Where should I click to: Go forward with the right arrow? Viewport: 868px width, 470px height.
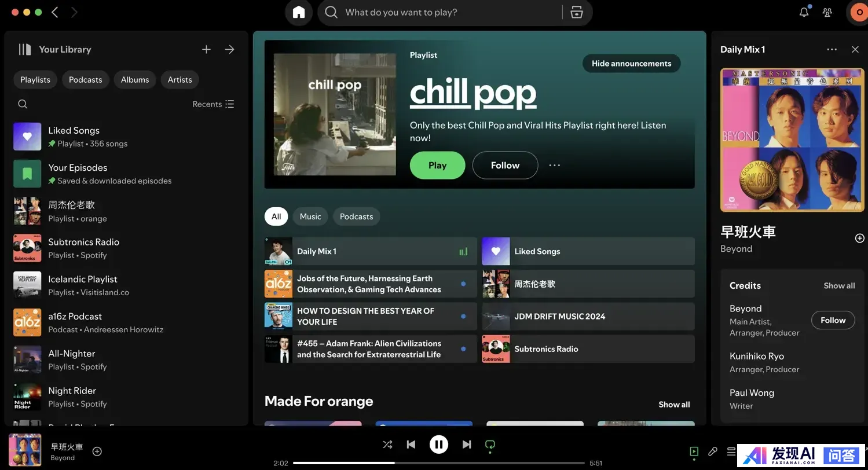coord(74,12)
